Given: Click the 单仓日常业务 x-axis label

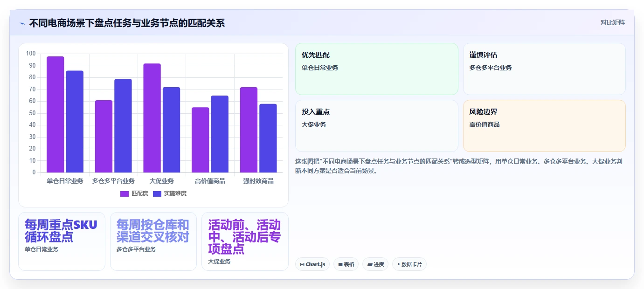Looking at the screenshot, I should point(65,181).
